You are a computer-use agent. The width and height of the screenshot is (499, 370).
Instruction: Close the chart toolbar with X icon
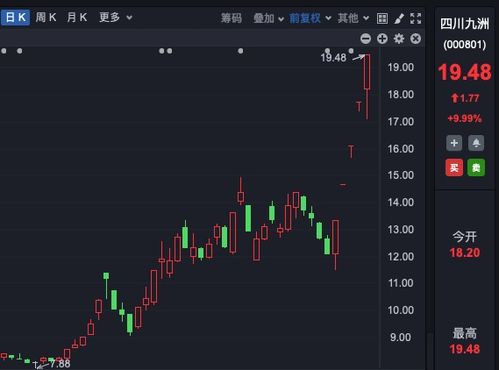(416, 39)
